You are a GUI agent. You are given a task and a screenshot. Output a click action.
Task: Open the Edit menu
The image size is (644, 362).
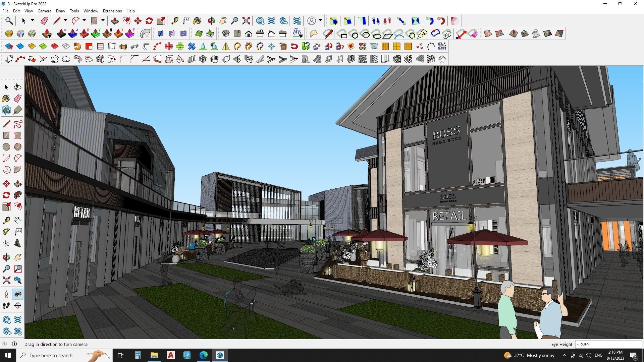(x=16, y=11)
